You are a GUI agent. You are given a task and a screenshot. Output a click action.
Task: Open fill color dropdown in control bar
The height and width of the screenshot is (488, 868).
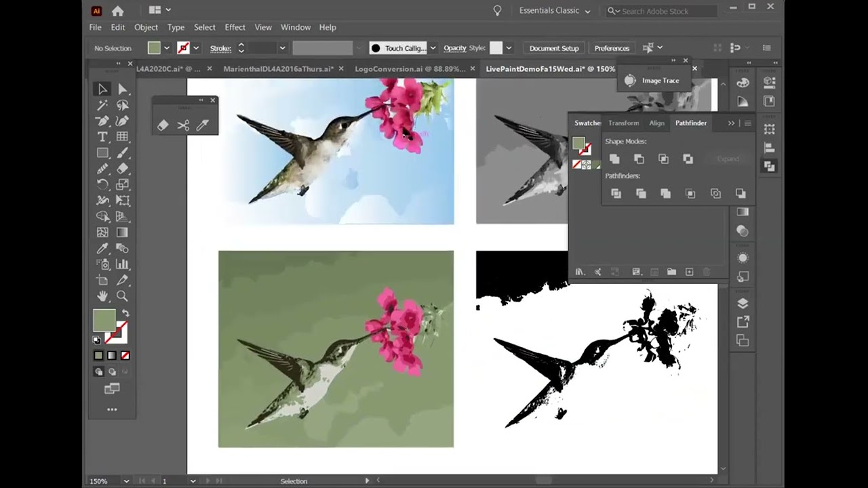tap(166, 48)
